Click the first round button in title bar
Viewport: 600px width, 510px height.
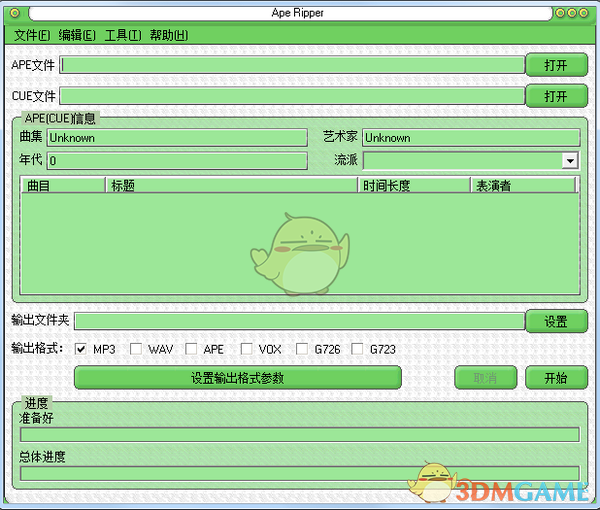pos(562,14)
